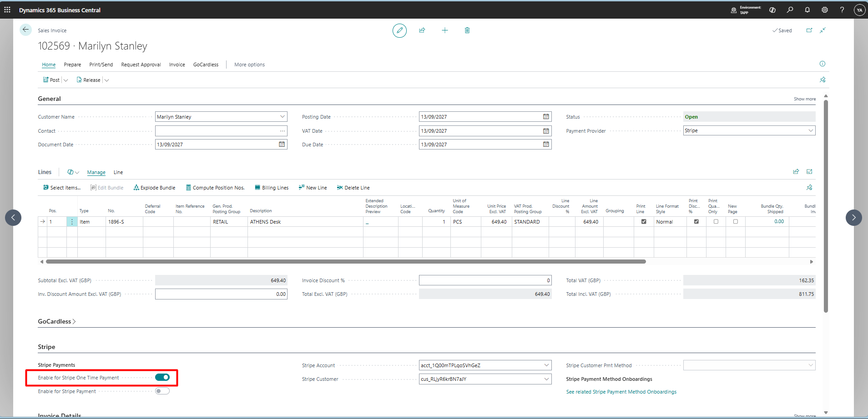Image resolution: width=868 pixels, height=419 pixels.
Task: Open Document Date calendar picker
Action: click(x=282, y=145)
